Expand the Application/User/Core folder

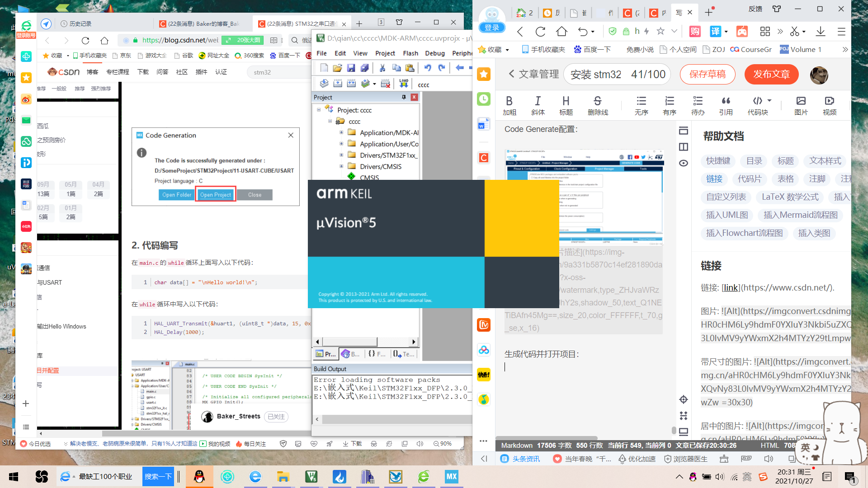click(341, 144)
